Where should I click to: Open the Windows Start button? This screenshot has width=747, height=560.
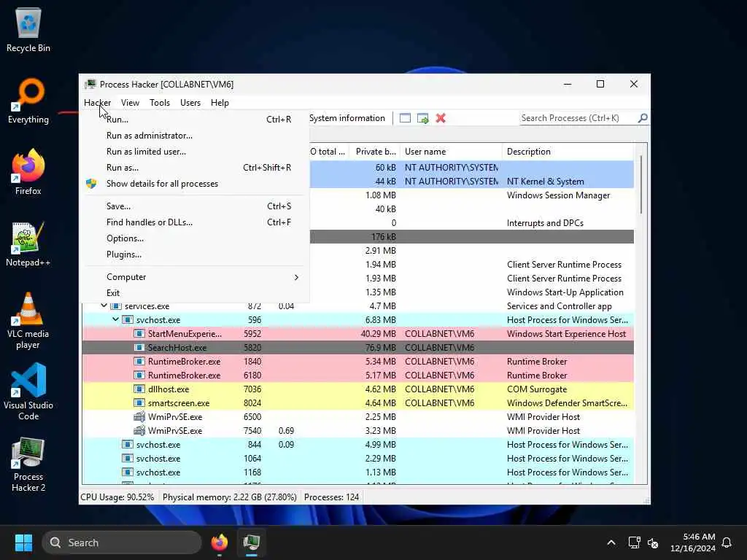tap(23, 542)
